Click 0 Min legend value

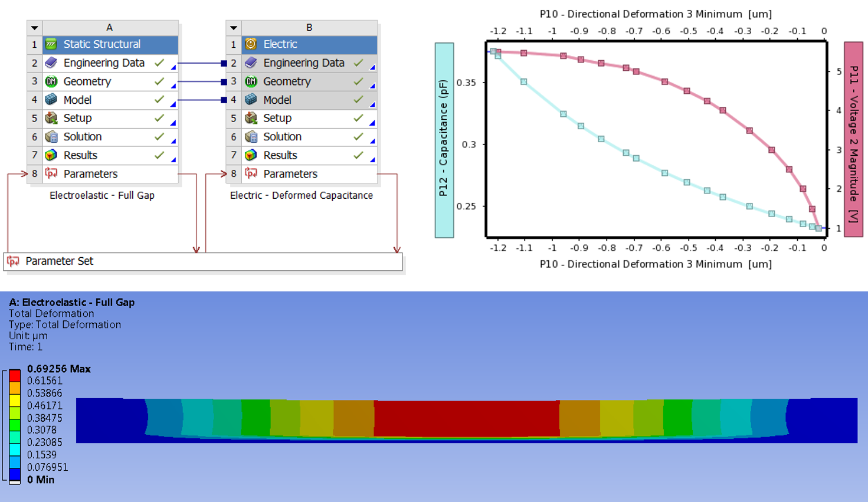point(41,480)
